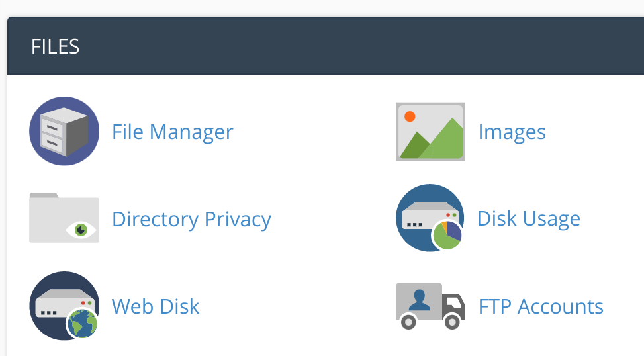Open the File Manager cabinet icon
The image size is (644, 356).
click(x=64, y=131)
